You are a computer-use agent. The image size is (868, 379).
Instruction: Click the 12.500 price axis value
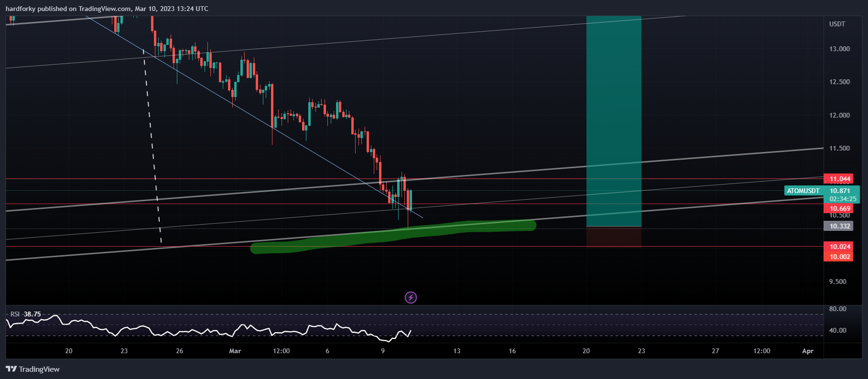[x=839, y=82]
